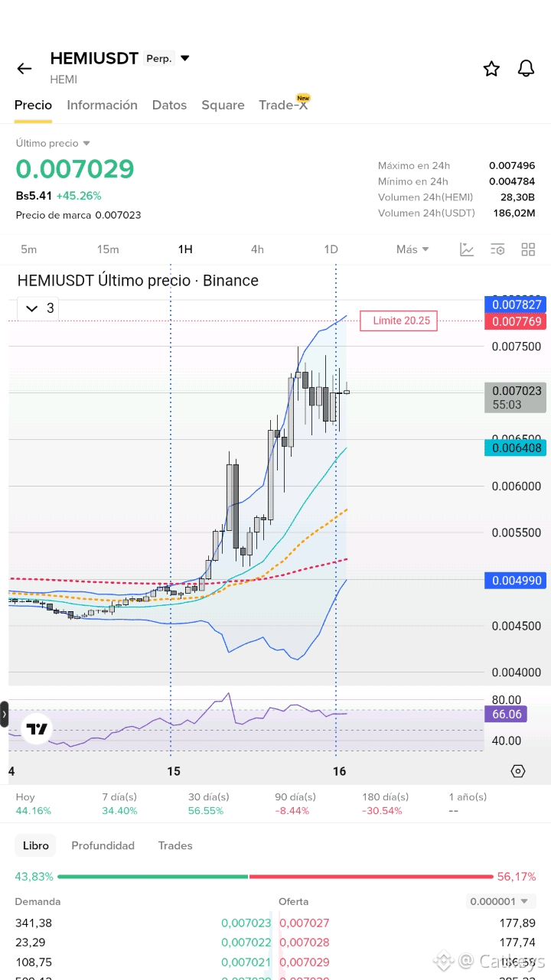Viewport: 551px width, 980px height.
Task: Select the 90 día(s) performance period
Action: pyautogui.click(x=295, y=803)
